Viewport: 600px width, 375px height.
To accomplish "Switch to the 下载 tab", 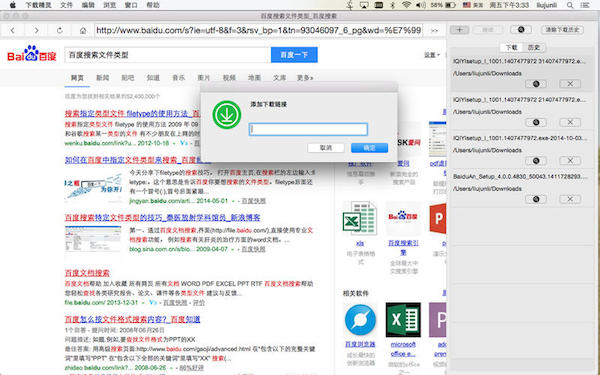I will click(x=511, y=47).
